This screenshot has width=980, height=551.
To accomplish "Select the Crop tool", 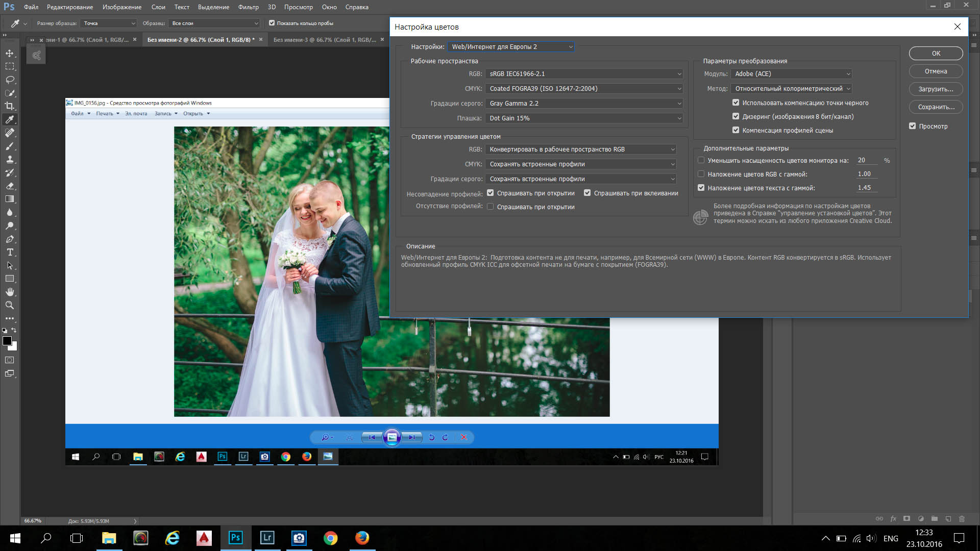I will pyautogui.click(x=10, y=106).
